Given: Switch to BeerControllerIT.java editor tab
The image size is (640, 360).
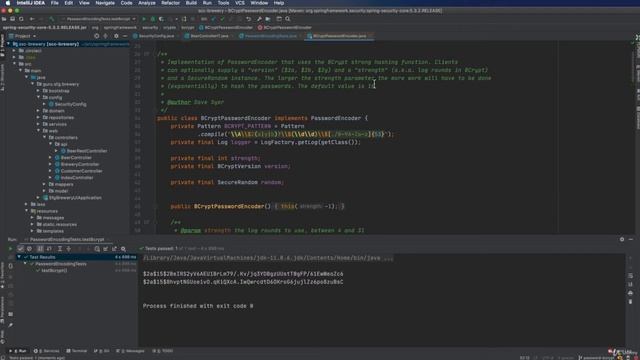Looking at the screenshot, I should (208, 36).
